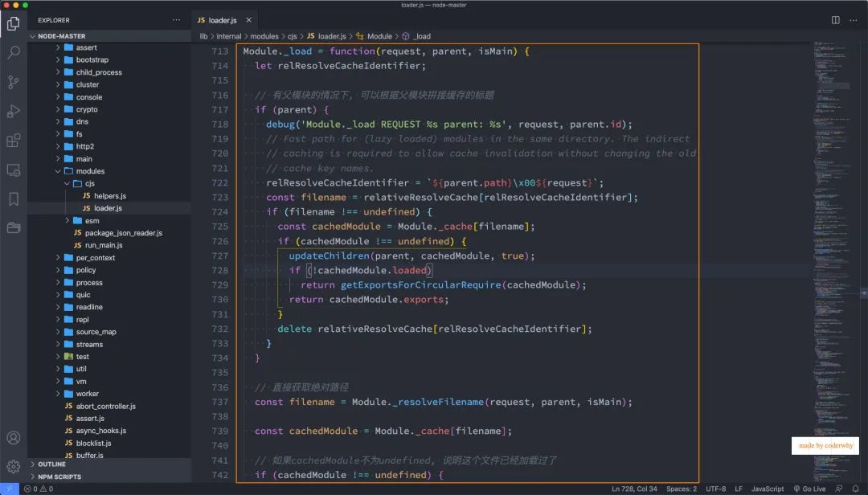The width and height of the screenshot is (868, 495).
Task: Open editor More Actions ellipsis
Action: (x=853, y=20)
